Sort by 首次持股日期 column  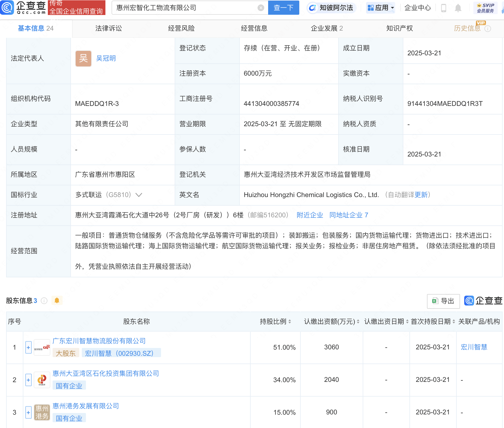(454, 322)
